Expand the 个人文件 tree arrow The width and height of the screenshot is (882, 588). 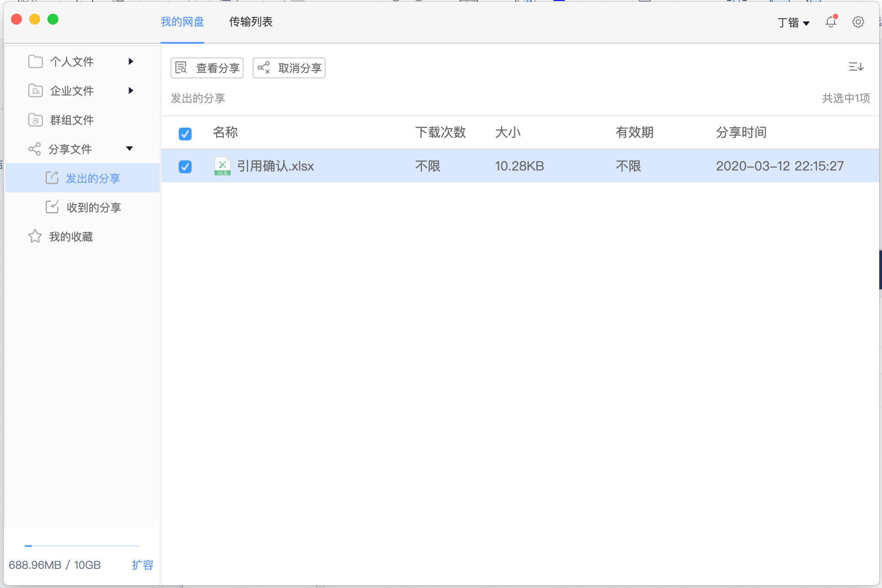(x=131, y=62)
